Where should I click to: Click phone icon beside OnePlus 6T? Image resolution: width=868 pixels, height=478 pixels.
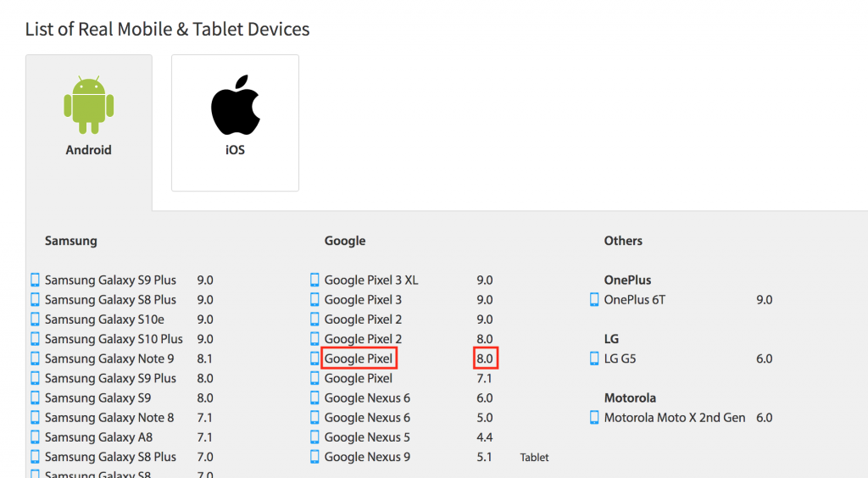(594, 299)
